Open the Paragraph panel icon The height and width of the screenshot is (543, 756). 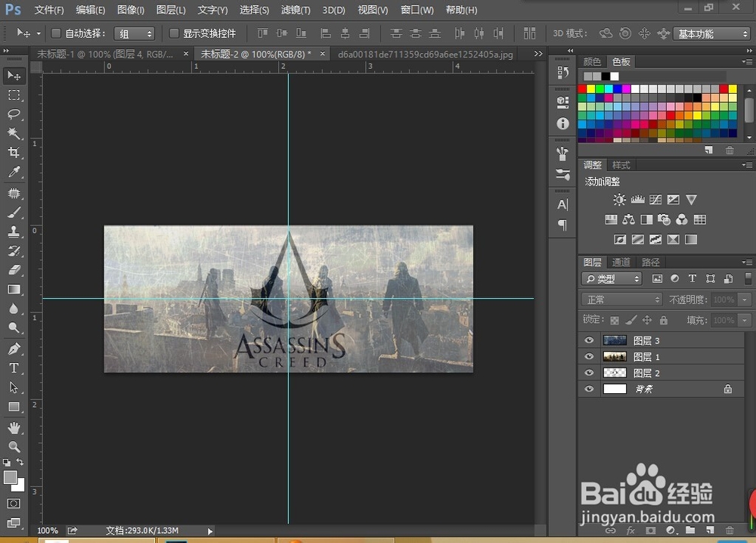pos(562,225)
